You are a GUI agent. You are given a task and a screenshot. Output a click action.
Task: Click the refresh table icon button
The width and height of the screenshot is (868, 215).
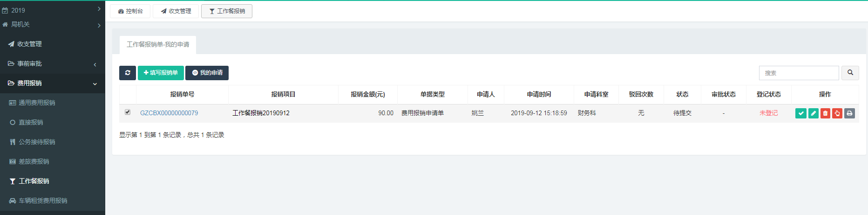[128, 73]
